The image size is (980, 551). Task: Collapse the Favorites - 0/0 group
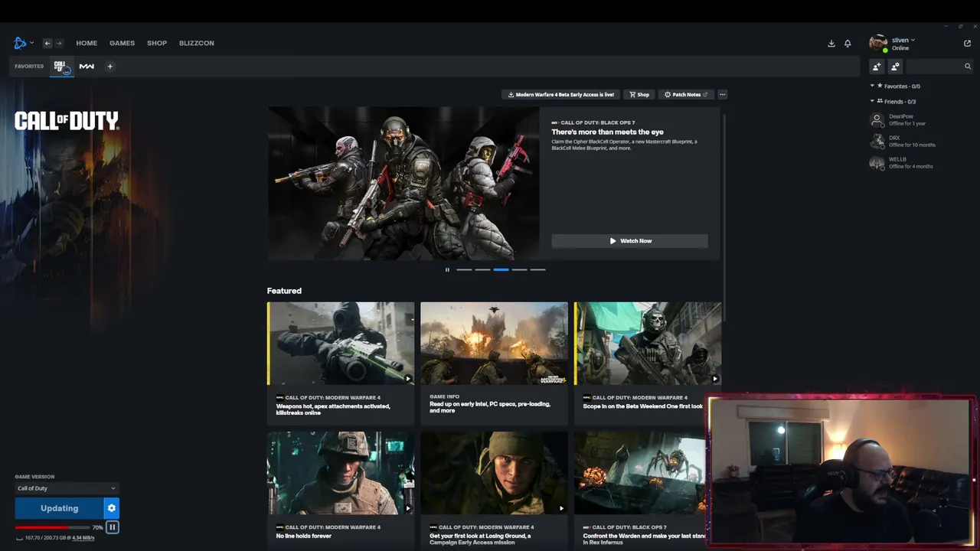(x=872, y=86)
